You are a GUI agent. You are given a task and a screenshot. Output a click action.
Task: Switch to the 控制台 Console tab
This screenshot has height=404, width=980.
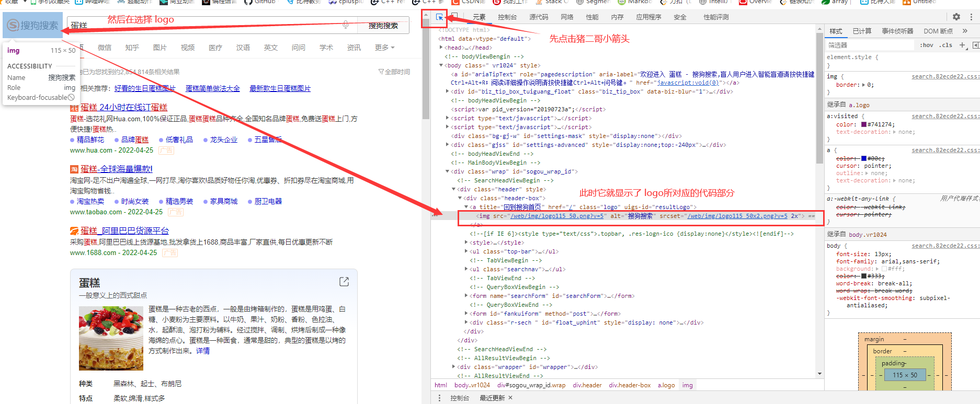[x=507, y=17]
